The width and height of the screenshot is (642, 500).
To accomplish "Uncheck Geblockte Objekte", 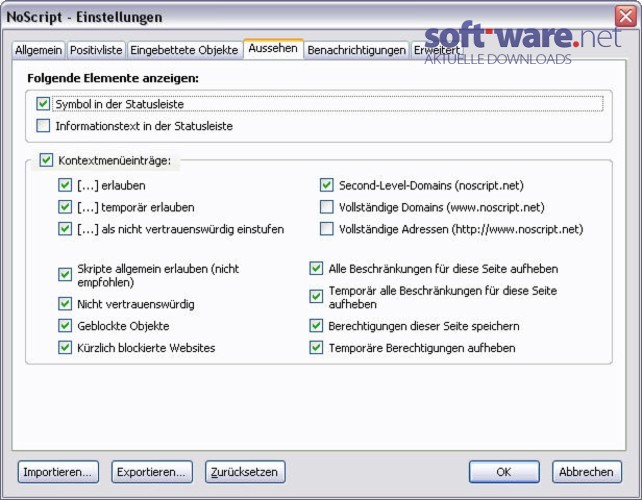I will pos(65,326).
